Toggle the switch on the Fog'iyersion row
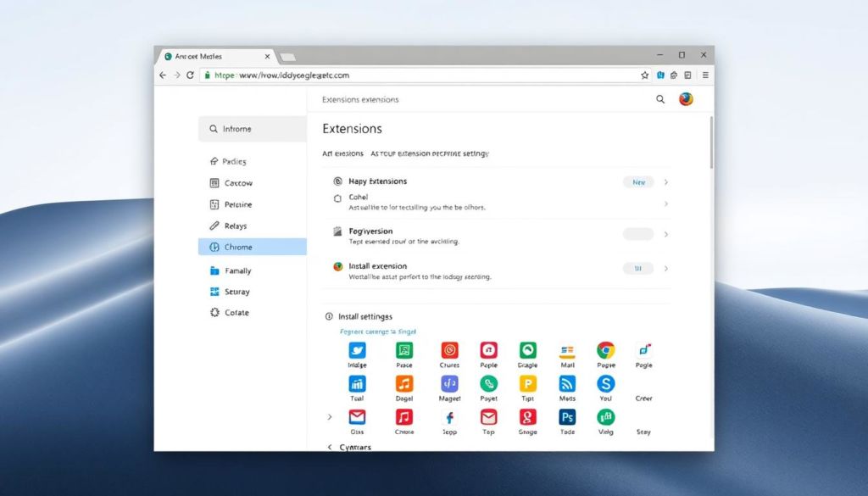868x496 pixels. click(638, 234)
